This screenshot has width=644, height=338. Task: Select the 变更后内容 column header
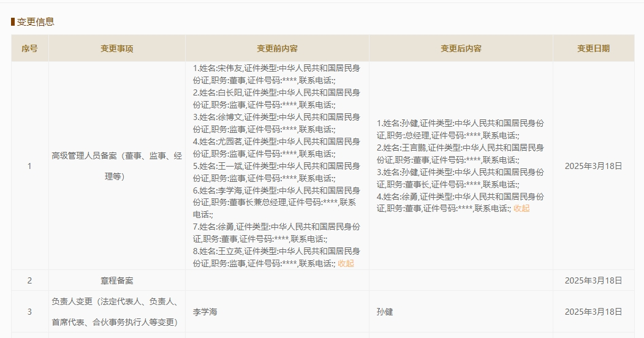point(461,48)
